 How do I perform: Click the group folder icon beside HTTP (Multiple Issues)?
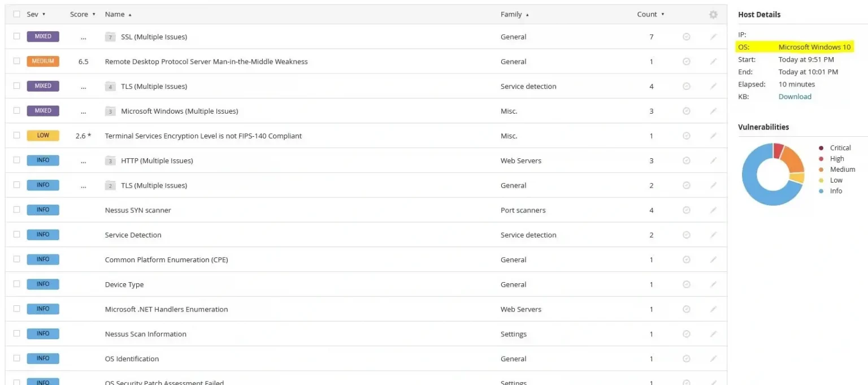point(110,161)
